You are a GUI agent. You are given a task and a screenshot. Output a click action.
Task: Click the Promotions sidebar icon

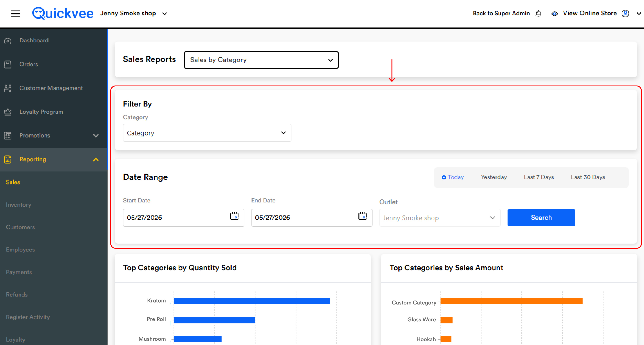8,136
